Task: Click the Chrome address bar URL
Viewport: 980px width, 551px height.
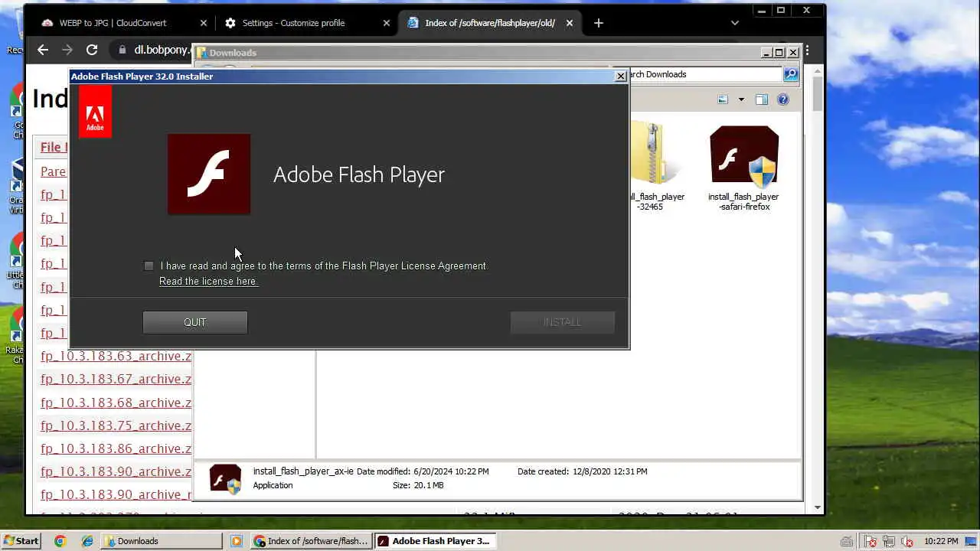Action: pyautogui.click(x=162, y=50)
